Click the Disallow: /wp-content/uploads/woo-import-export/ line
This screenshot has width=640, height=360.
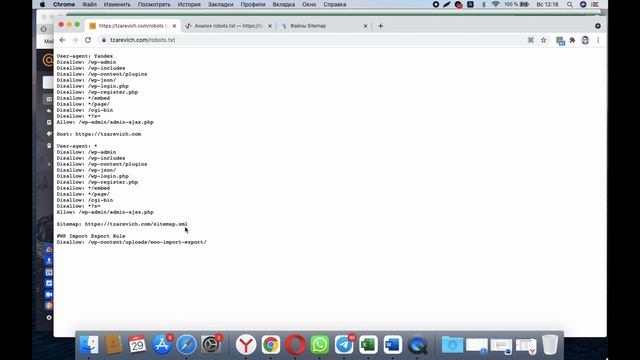[131, 242]
